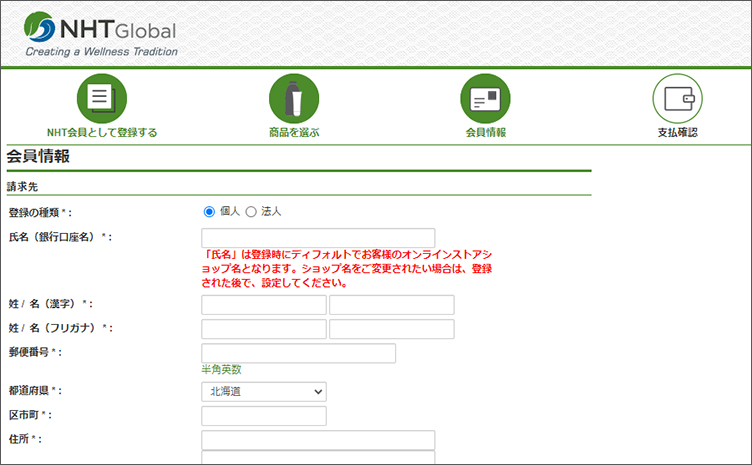Screen dimensions: 752x465
Task: Click the bottle icon for product selection
Action: 294,99
